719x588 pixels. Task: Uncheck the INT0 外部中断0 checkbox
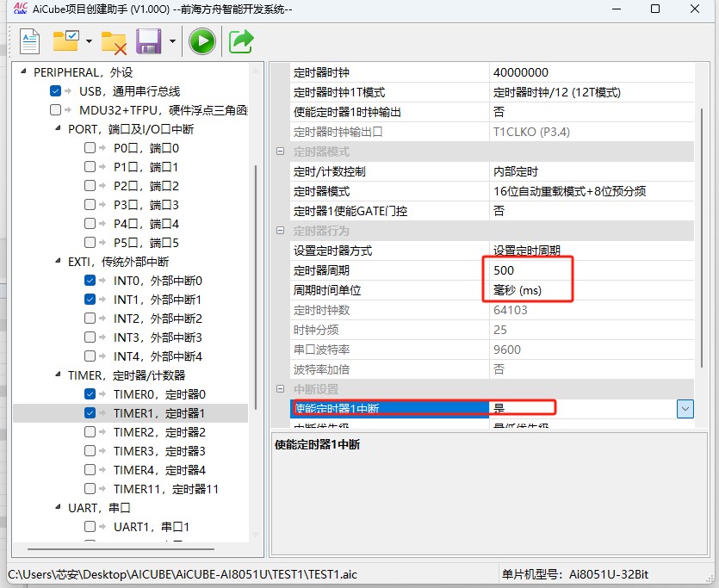(90, 280)
